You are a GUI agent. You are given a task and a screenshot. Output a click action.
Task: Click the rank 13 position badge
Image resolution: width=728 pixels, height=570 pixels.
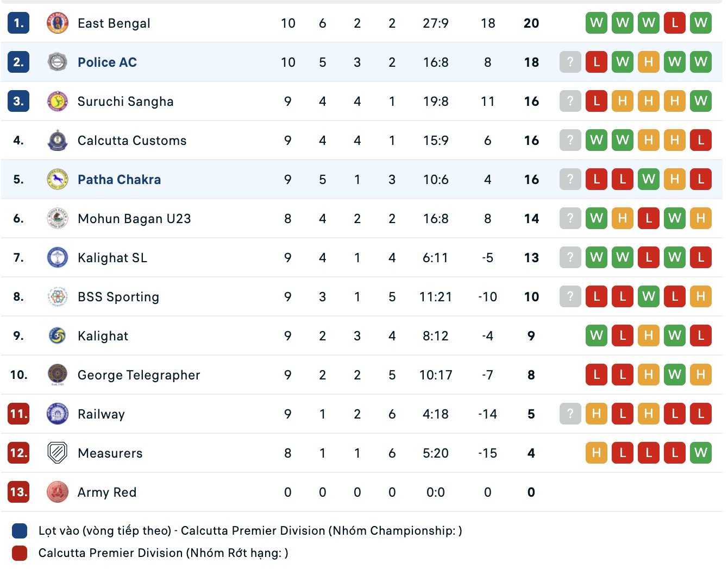(x=18, y=492)
